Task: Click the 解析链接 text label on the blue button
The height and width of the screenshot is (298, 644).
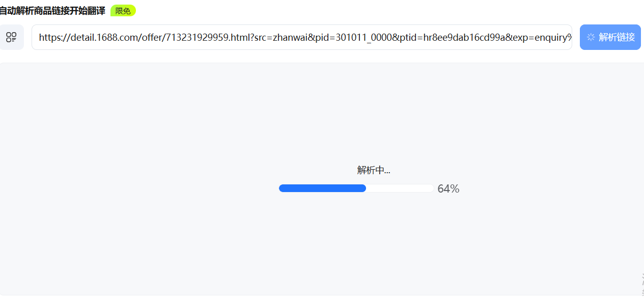Action: point(617,37)
